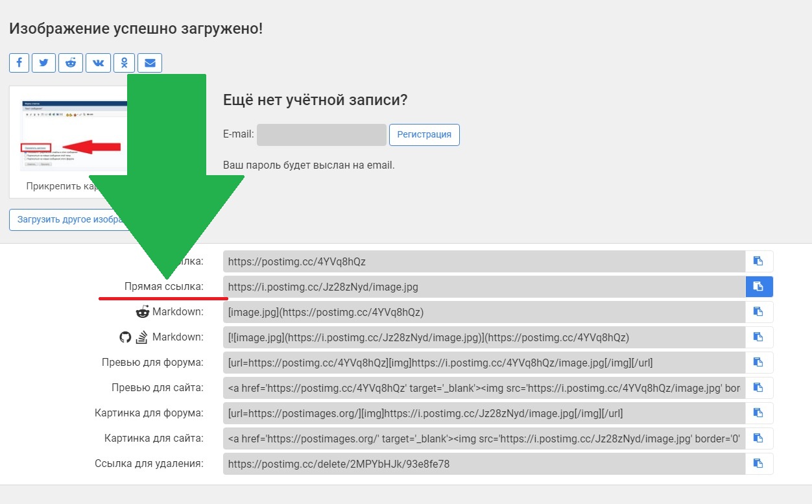Image resolution: width=812 pixels, height=504 pixels.
Task: Click the Stack Overflow icon beside Markdown
Action: tap(141, 337)
